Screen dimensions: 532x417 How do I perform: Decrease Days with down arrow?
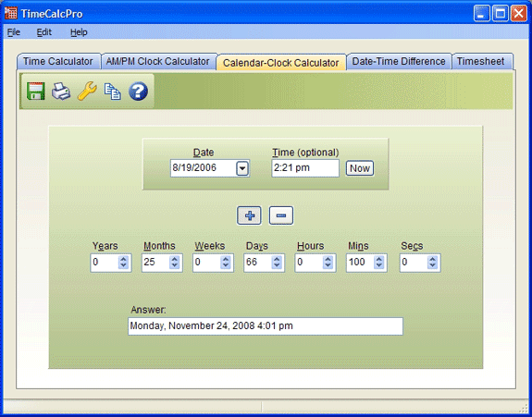pos(277,265)
